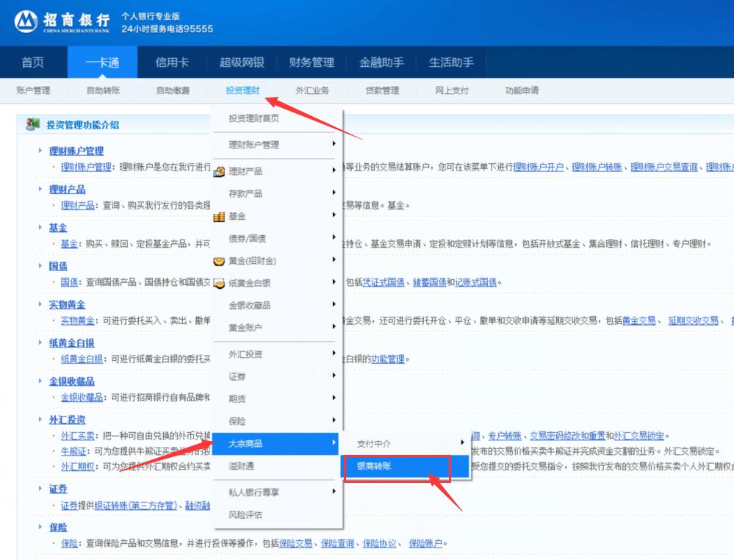734x560 pixels.
Task: Open the 功能管理 link
Action: point(388,359)
